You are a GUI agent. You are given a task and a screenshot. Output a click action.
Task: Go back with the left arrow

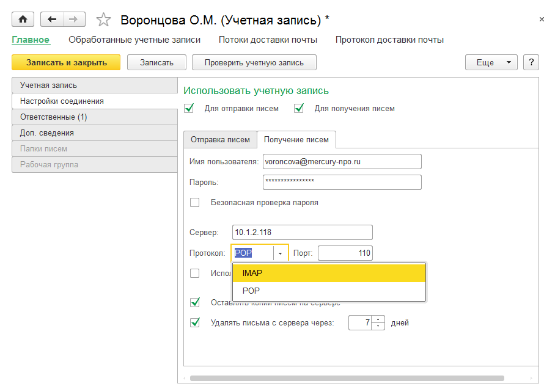tap(51, 20)
